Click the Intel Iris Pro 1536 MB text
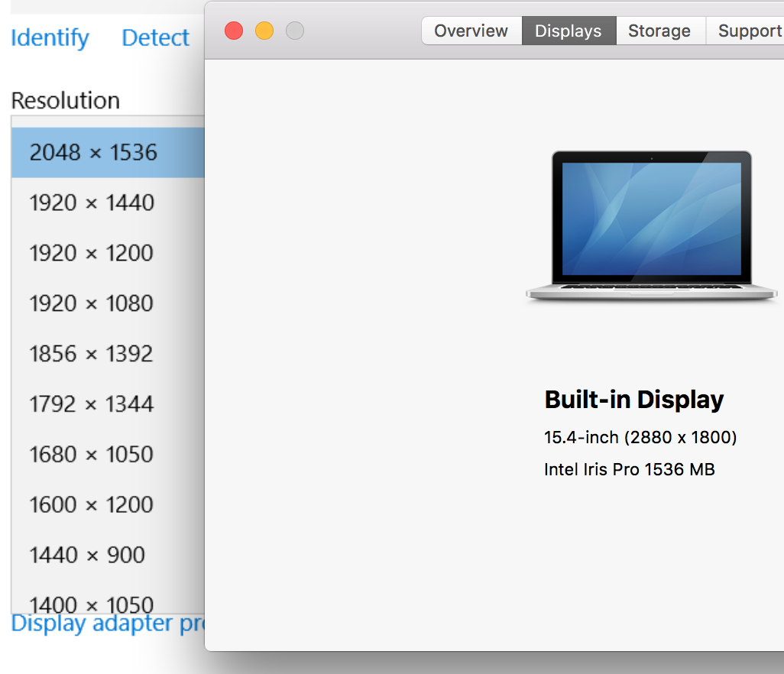The height and width of the screenshot is (674, 784). pyautogui.click(x=630, y=469)
